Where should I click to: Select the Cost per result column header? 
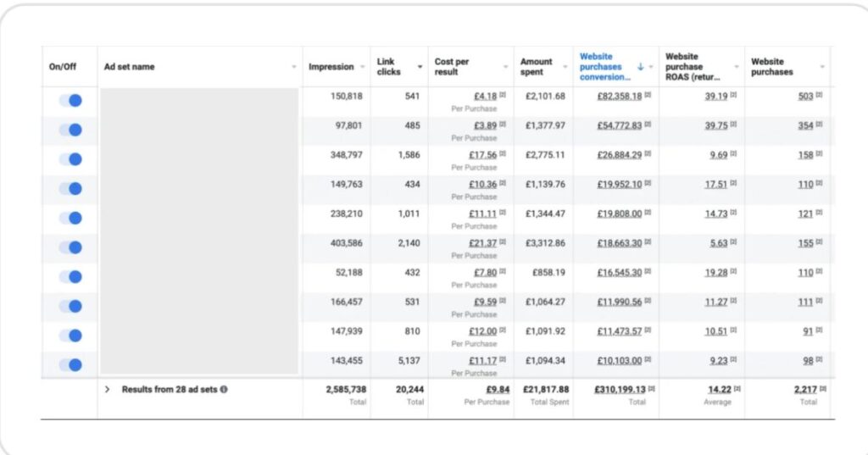click(x=456, y=67)
